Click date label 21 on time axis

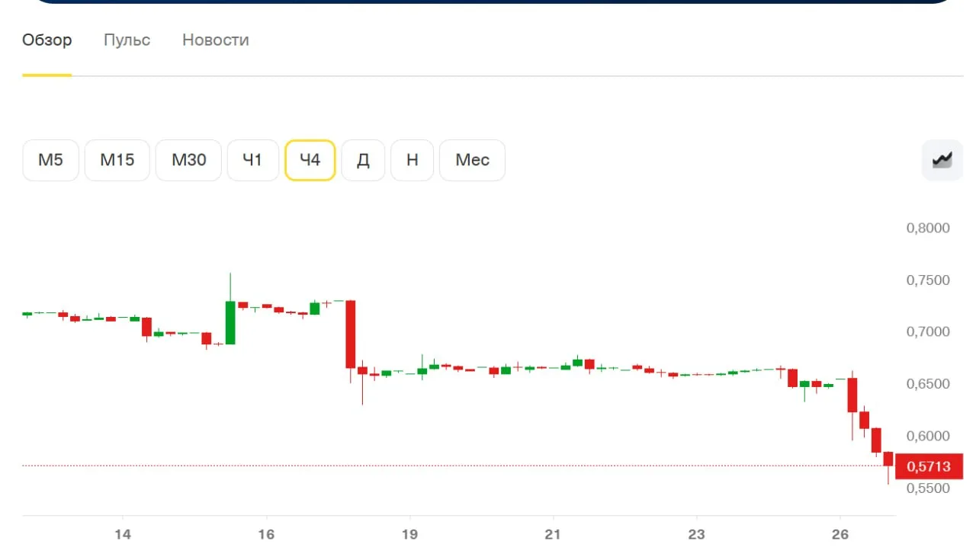tap(553, 534)
